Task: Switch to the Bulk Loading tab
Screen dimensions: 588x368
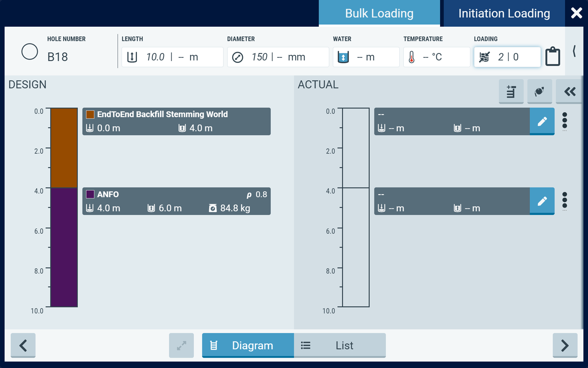Action: click(379, 13)
